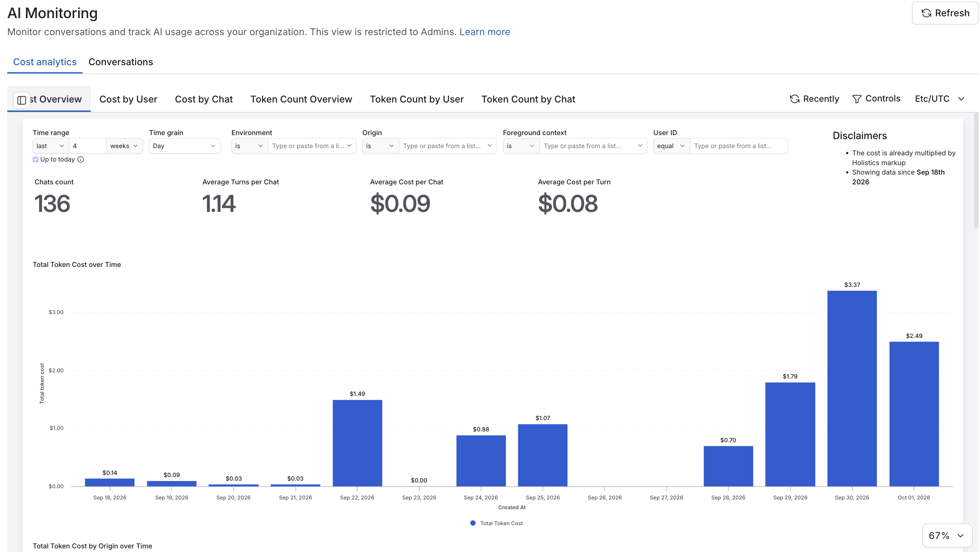Image resolution: width=980 pixels, height=552 pixels.
Task: Select the Cost Overview tab
Action: coord(49,99)
